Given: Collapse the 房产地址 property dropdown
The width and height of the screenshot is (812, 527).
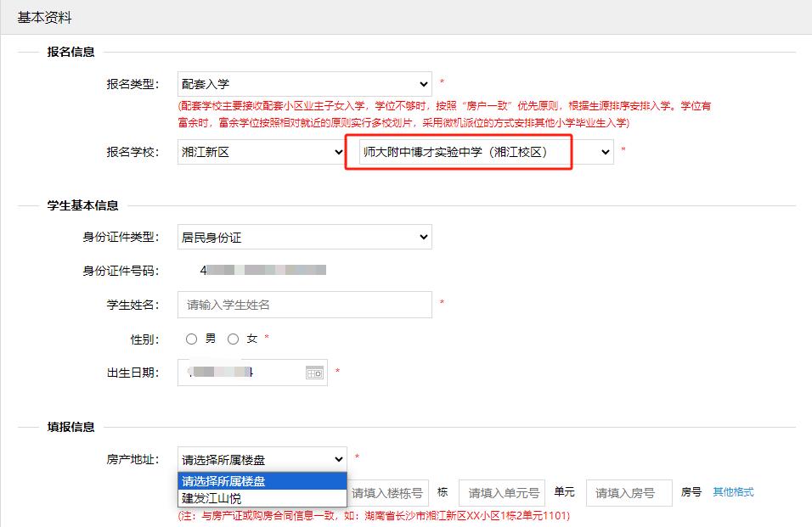Looking at the screenshot, I should point(262,459).
